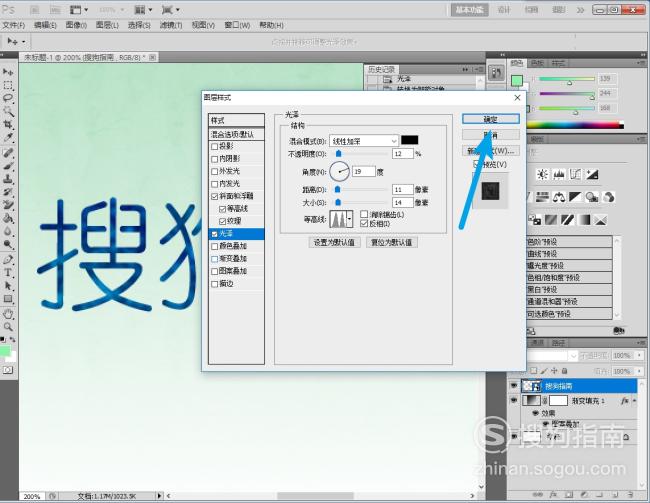Enable the 描边 stroke checkbox
This screenshot has width=650, height=503.
(215, 284)
